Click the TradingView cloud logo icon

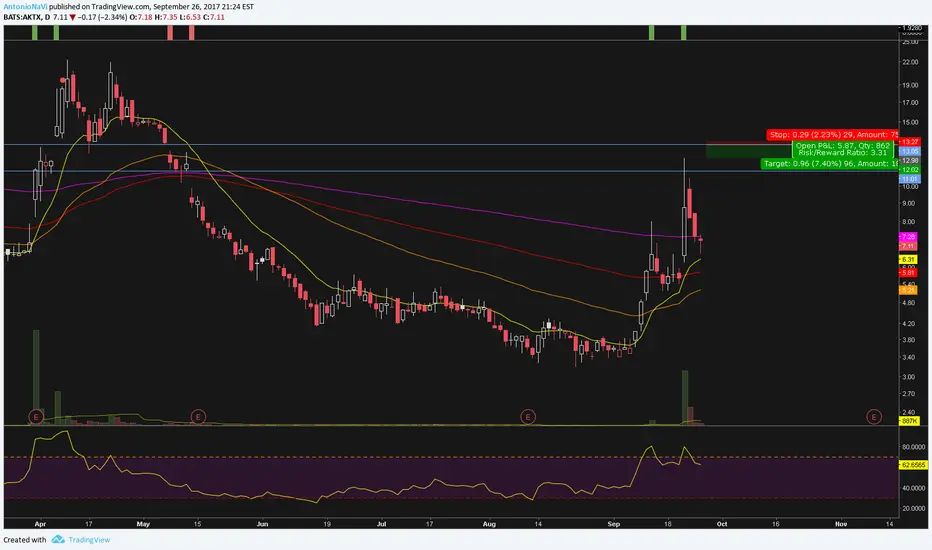[x=58, y=539]
